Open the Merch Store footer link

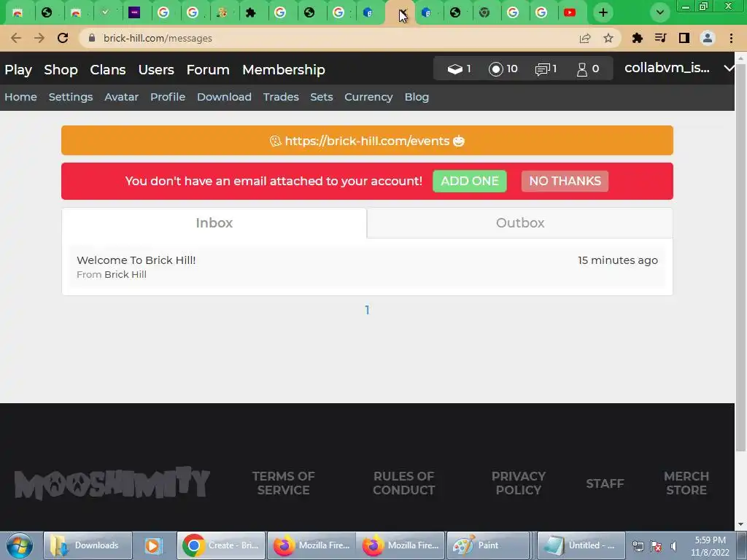[x=686, y=483]
